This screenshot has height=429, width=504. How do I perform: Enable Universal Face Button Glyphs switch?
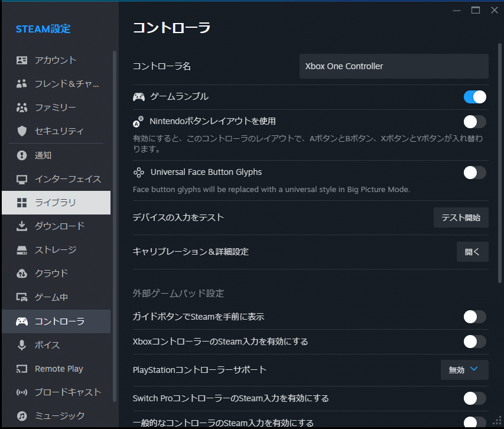474,173
